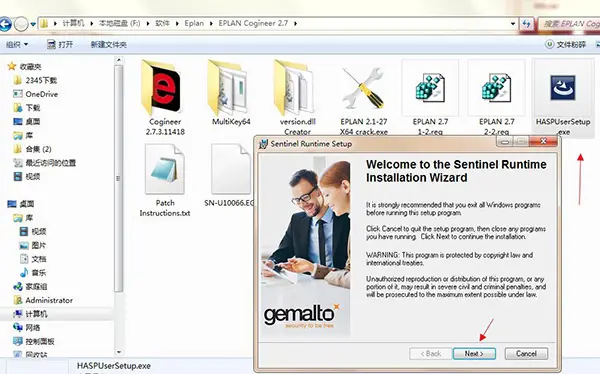The width and height of the screenshot is (600, 374).
Task: Click 本地磁盘 (F:) in the address breadcrumb
Action: 120,23
